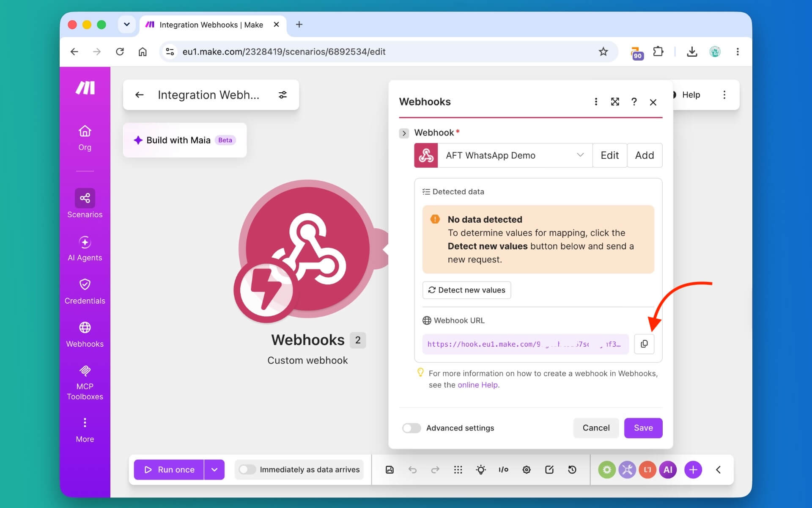Open browser extensions puzzle icon

[x=658, y=52]
